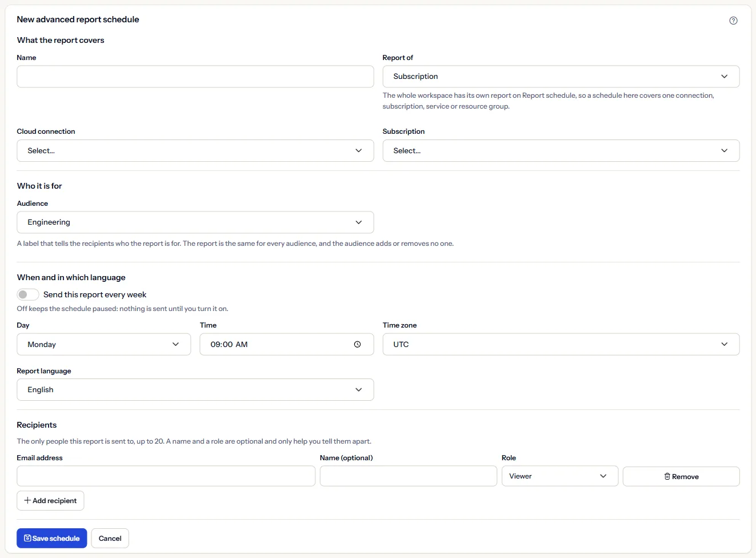Click the Save schedule button
Image resolution: width=756 pixels, height=558 pixels.
point(52,539)
